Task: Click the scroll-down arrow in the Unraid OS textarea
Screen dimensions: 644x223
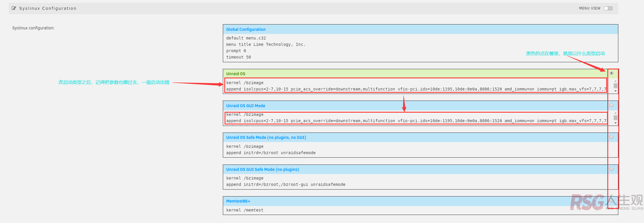Action: pyautogui.click(x=615, y=91)
